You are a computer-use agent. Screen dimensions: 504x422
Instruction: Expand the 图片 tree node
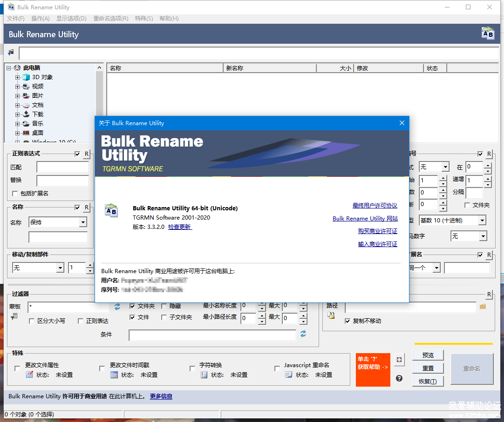[x=17, y=96]
